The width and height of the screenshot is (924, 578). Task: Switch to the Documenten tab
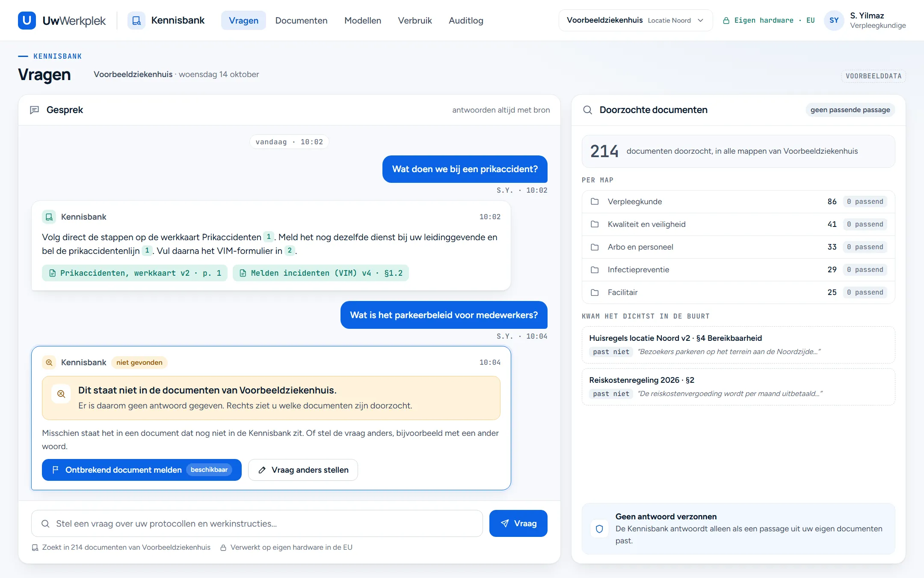(x=301, y=21)
